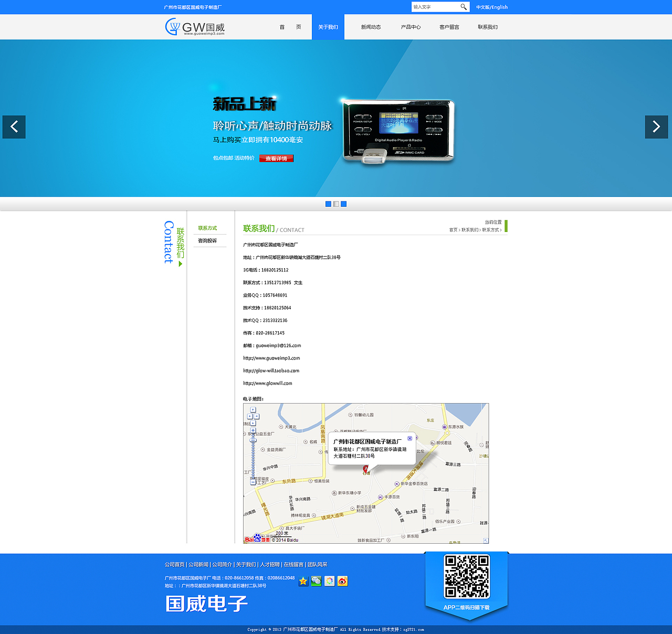Open 人才招聘 footer link
The height and width of the screenshot is (634, 672).
click(x=270, y=564)
